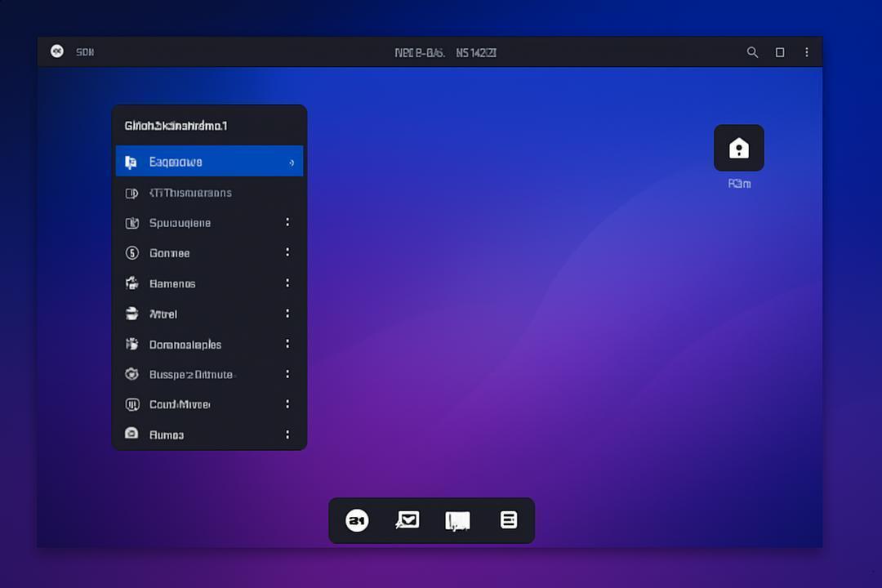The image size is (882, 588).
Task: Choose the Coud Mivee menu entry
Action: 209,404
